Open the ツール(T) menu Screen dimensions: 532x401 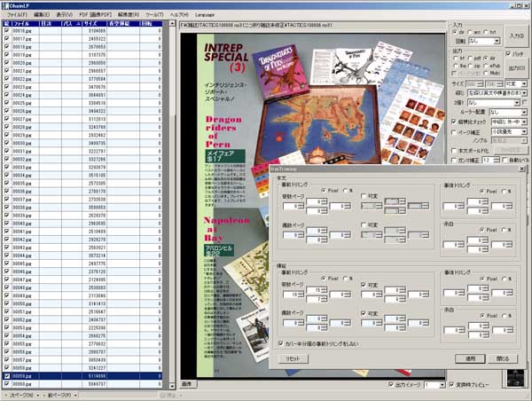pos(154,15)
